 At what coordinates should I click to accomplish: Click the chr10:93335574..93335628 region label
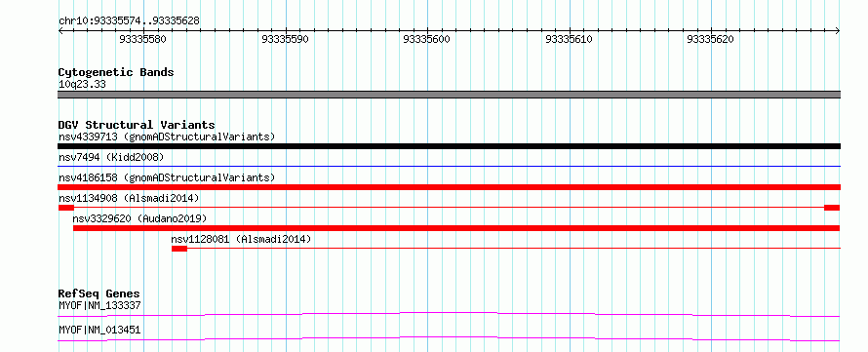tap(129, 21)
